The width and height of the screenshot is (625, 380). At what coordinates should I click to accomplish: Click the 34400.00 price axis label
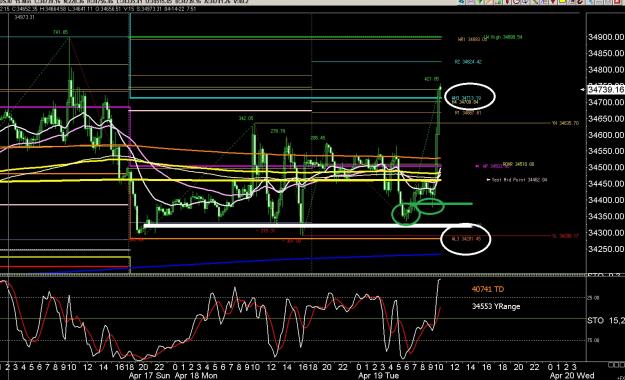[x=606, y=200]
